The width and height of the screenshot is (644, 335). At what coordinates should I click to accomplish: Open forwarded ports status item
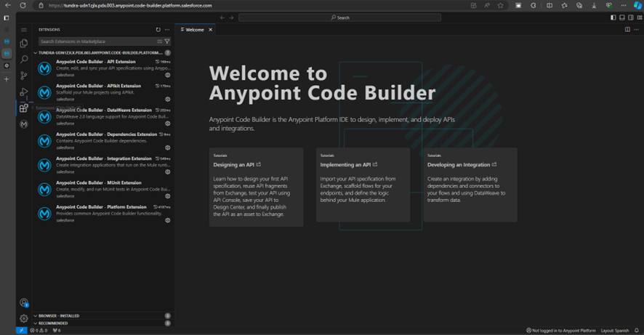point(57,331)
